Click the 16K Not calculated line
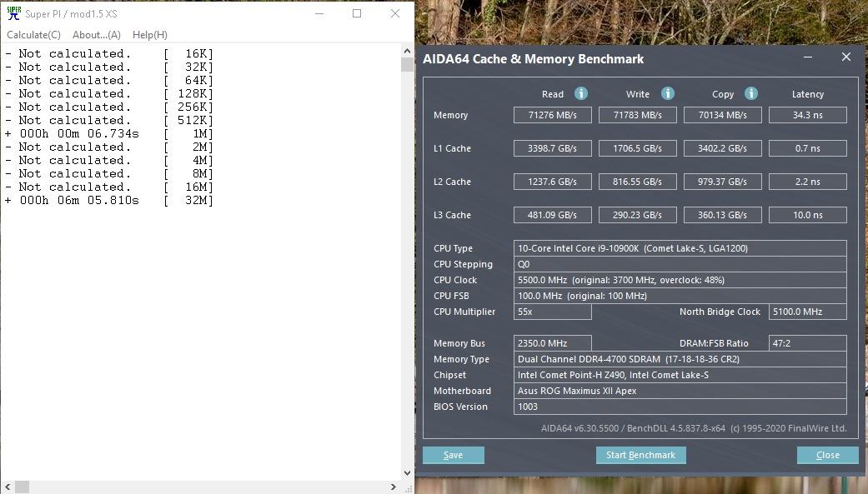 pos(109,53)
